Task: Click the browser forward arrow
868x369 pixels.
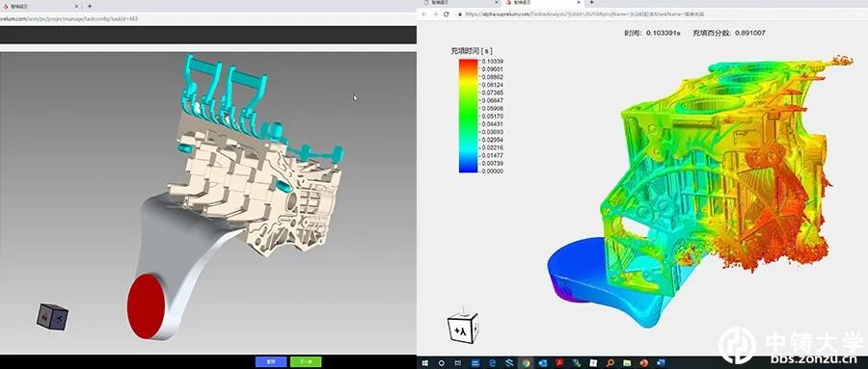Action: click(x=435, y=13)
